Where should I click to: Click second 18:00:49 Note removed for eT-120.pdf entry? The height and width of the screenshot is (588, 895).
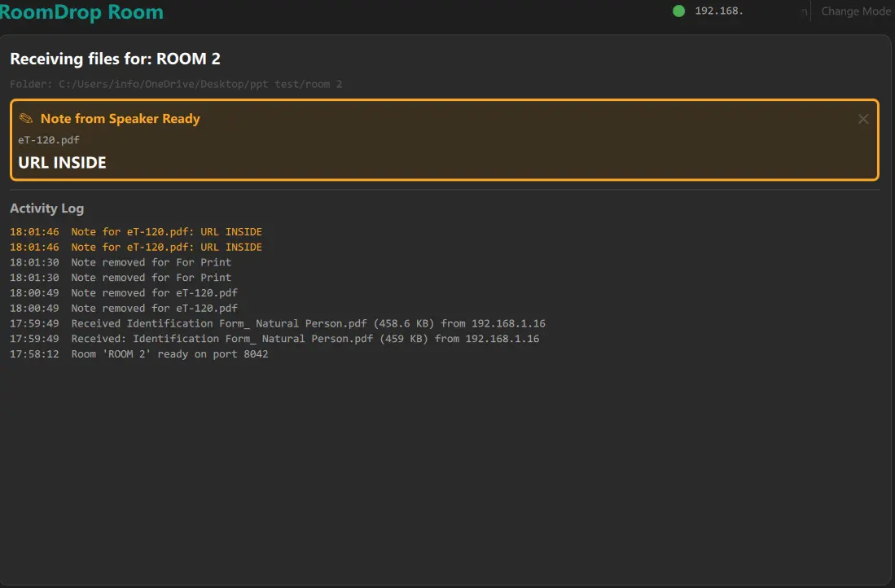tap(123, 309)
